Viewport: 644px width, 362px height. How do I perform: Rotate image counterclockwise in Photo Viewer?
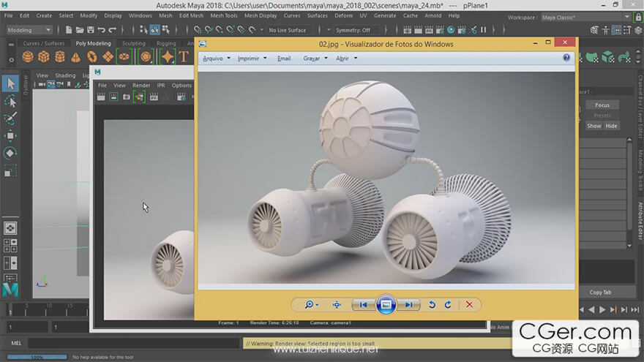pyautogui.click(x=432, y=304)
